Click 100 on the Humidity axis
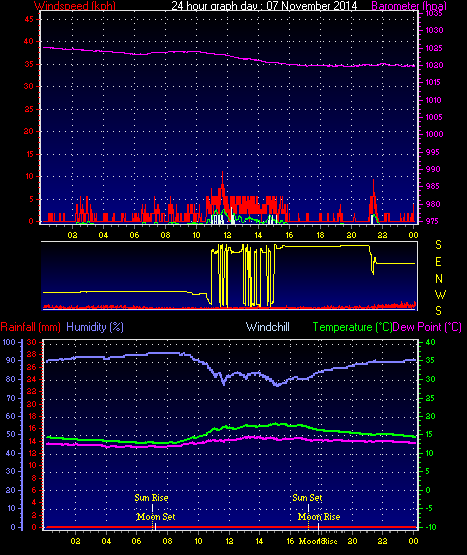Viewport: 467px width, 555px height. 9,342
